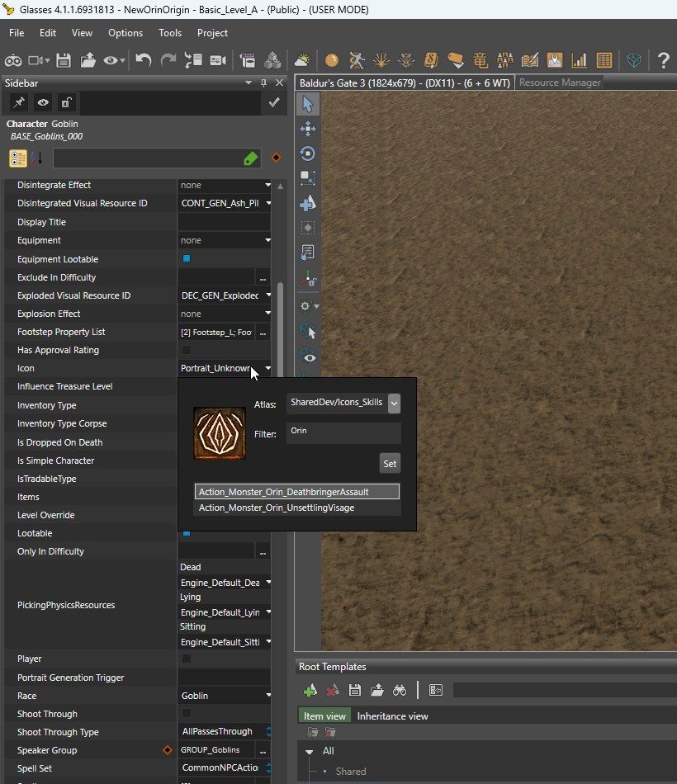Toggle the Has Approval Rating checkbox
The image size is (677, 784).
[x=187, y=350]
